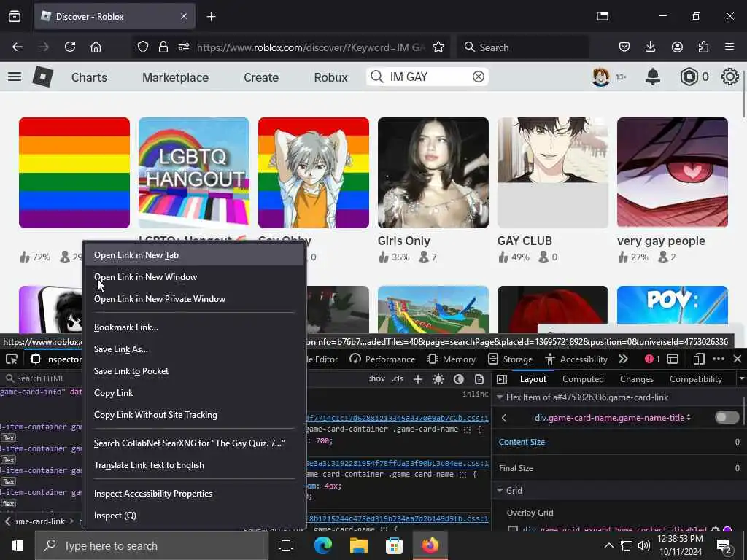The width and height of the screenshot is (747, 560).
Task: Clear the IM GAY search text
Action: 479,77
